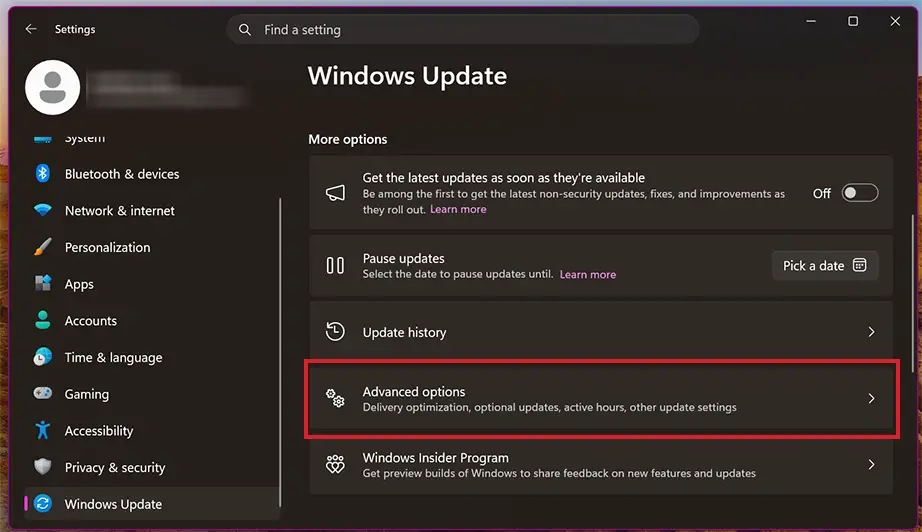Click the Windows Insider Program hearts icon
922x532 pixels.
[335, 464]
